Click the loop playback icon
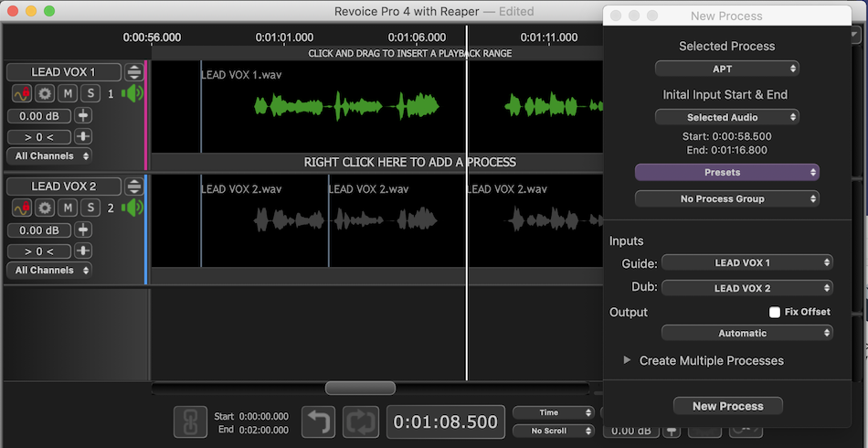The image size is (868, 448). [360, 421]
